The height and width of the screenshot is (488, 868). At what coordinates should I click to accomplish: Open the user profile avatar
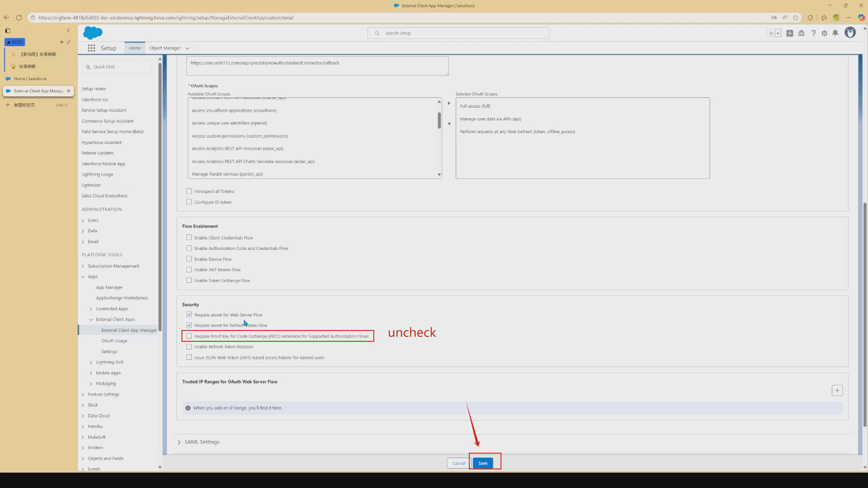tap(850, 33)
